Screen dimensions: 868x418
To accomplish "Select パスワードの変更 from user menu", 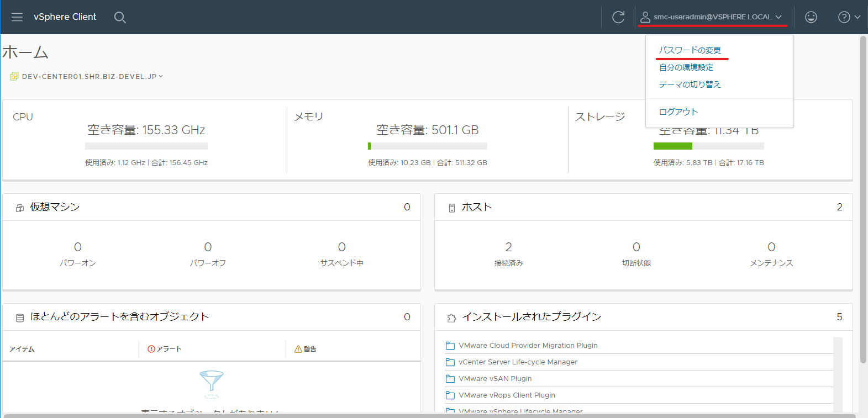I will coord(690,50).
